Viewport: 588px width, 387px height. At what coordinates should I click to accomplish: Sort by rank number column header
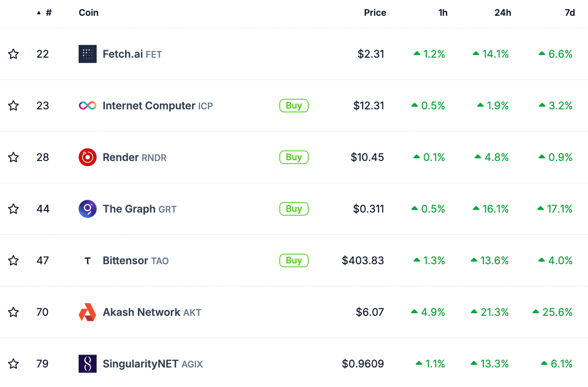(48, 13)
